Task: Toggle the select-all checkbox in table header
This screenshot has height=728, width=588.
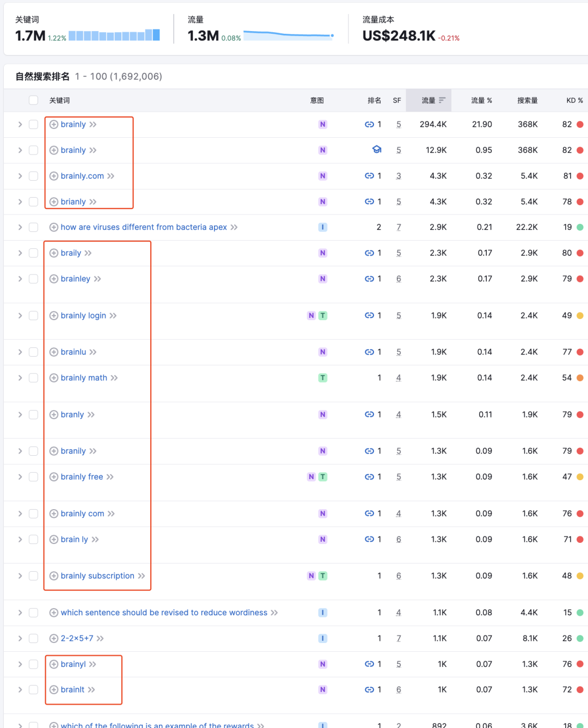Action: pyautogui.click(x=33, y=100)
